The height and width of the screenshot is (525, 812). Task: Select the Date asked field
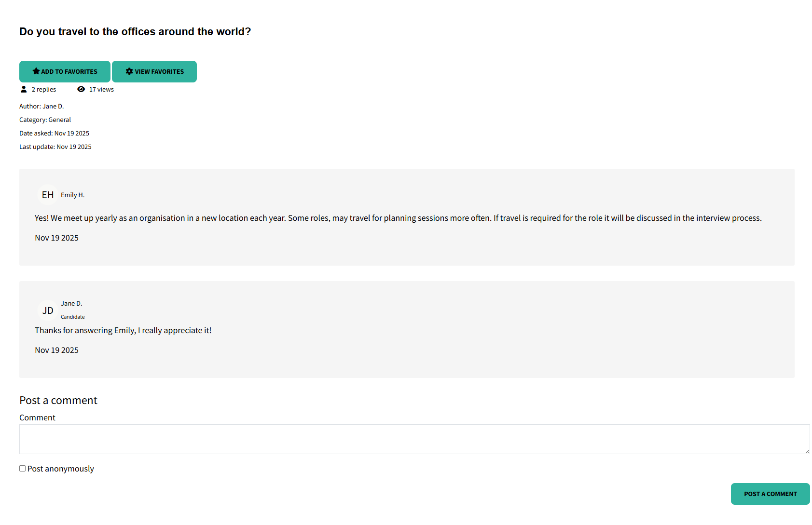pyautogui.click(x=54, y=133)
